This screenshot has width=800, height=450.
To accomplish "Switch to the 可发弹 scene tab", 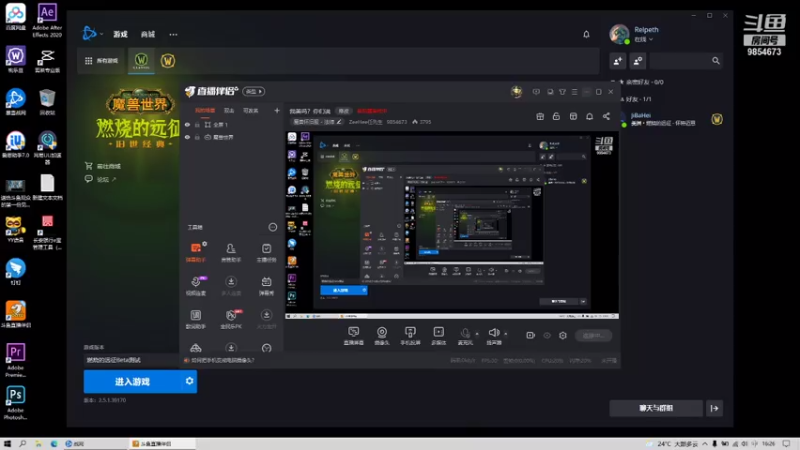I will click(x=251, y=110).
